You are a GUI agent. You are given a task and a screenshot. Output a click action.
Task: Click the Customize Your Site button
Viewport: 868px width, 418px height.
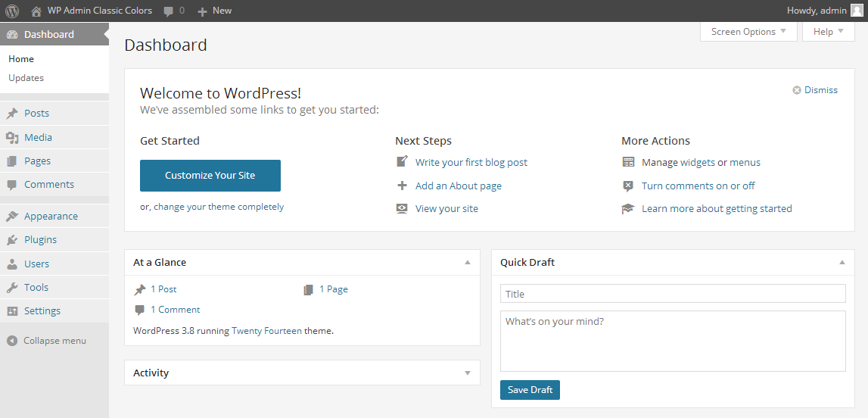pyautogui.click(x=210, y=176)
